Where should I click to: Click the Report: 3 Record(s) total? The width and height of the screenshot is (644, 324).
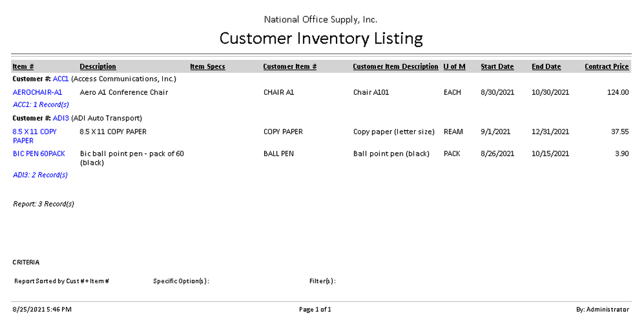[x=43, y=204]
